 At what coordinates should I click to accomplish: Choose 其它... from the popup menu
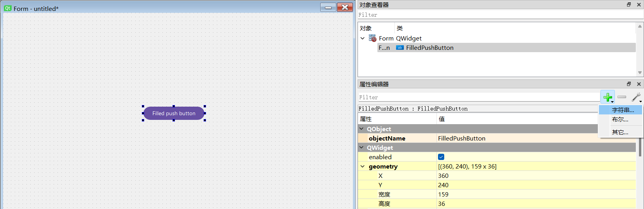(x=620, y=132)
